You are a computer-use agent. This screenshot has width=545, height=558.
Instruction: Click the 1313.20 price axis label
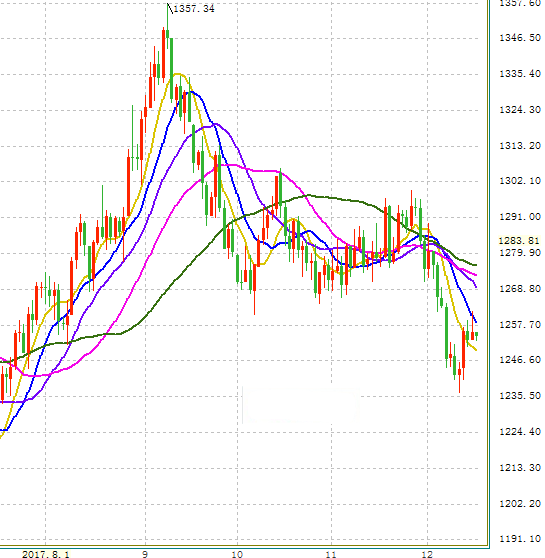pyautogui.click(x=520, y=146)
